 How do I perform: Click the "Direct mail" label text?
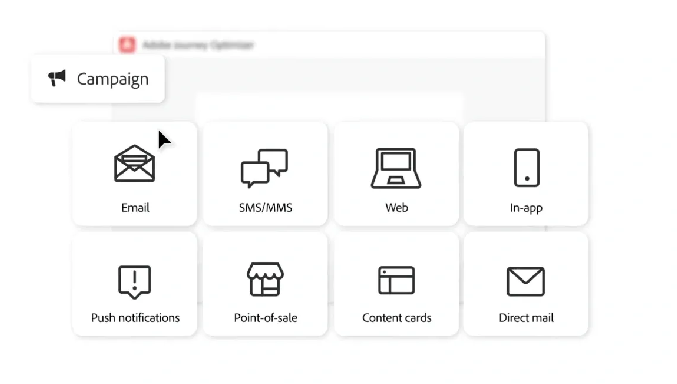(x=526, y=318)
